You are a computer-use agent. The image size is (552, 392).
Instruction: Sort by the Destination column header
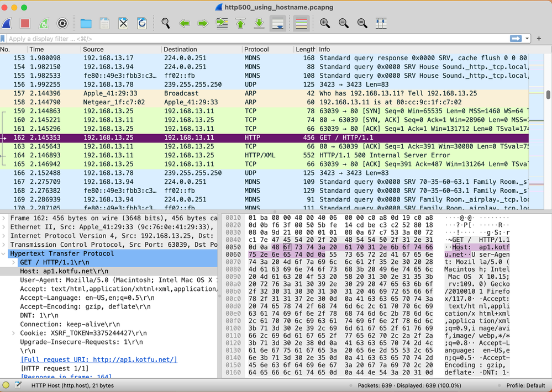pos(201,49)
